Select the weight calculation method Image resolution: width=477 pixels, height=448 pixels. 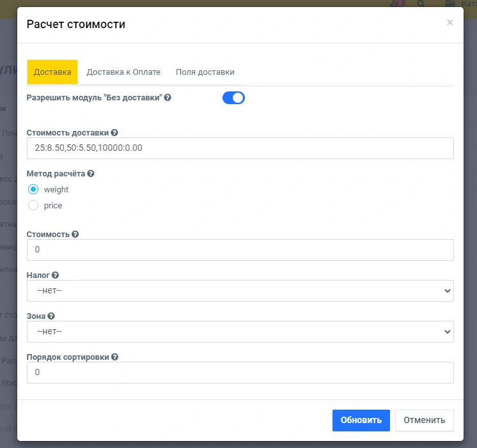34,189
